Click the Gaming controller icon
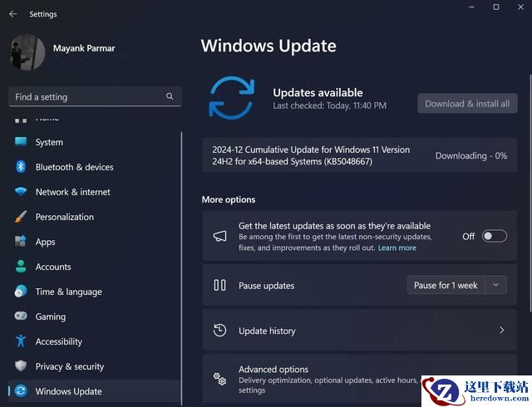Viewport: 532px width, 407px height. [x=21, y=316]
